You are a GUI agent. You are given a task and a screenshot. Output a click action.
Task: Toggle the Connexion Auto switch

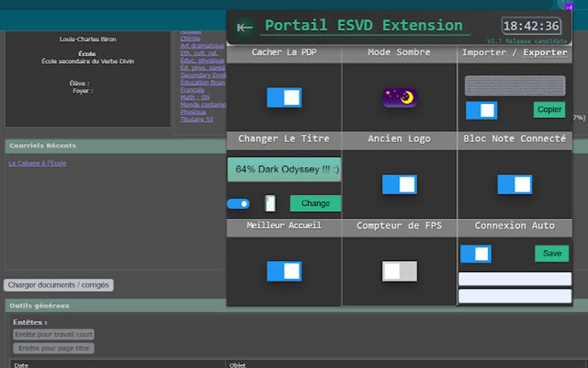476,254
